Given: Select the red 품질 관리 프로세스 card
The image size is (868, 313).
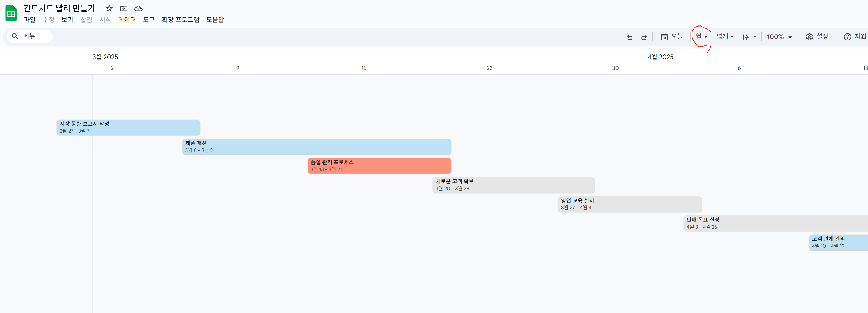Looking at the screenshot, I should click(x=379, y=166).
